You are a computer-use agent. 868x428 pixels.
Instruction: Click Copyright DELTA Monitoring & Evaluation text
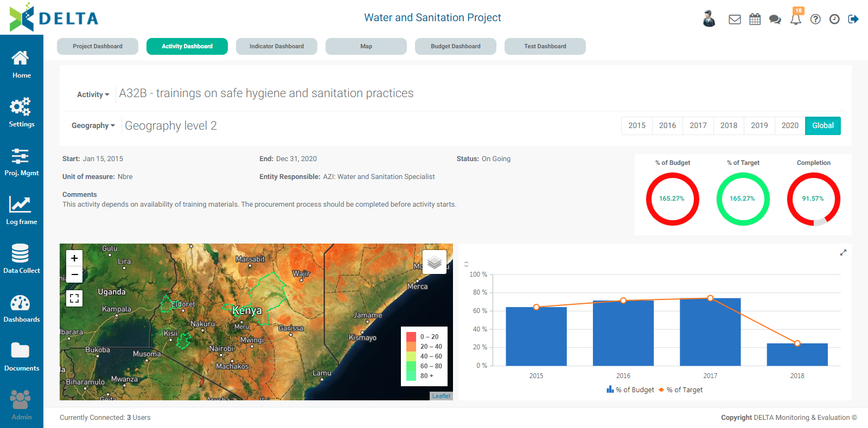tap(789, 418)
